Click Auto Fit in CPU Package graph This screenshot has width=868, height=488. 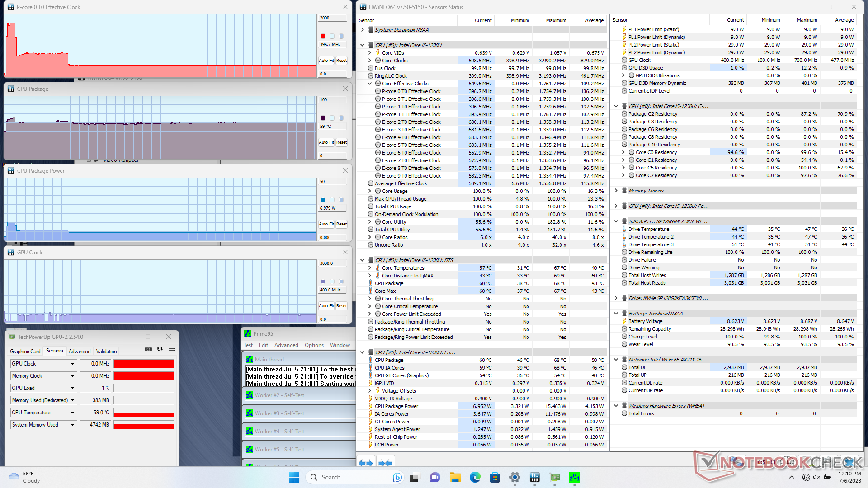(326, 142)
